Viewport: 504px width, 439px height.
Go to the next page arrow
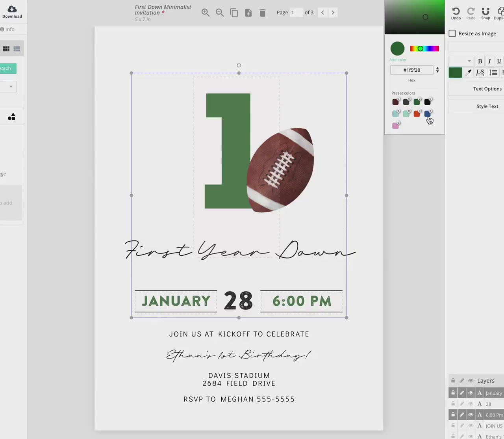pos(333,13)
